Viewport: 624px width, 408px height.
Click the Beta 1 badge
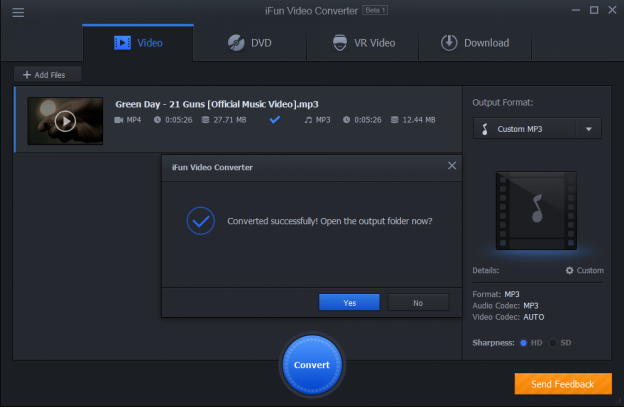375,10
